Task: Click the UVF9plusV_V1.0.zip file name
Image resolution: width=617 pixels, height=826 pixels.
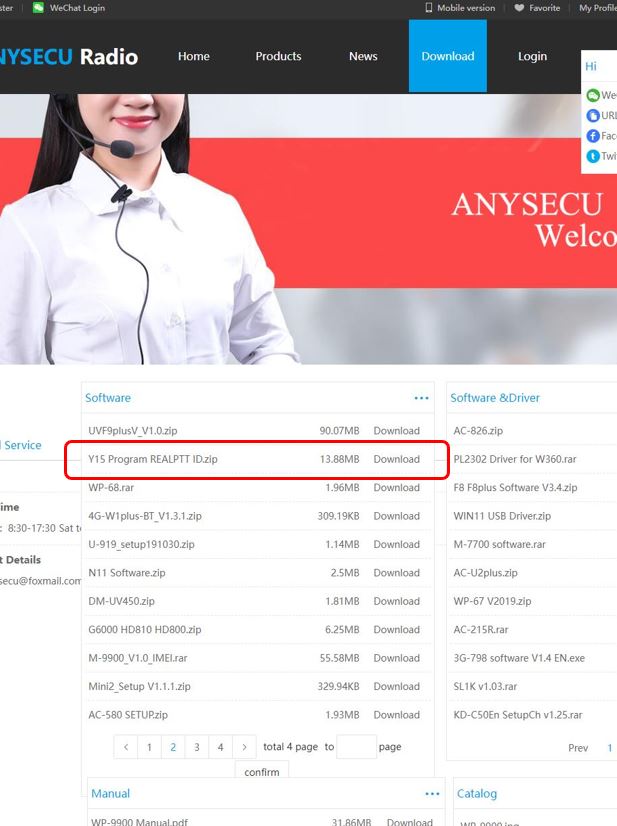Action: coord(133,431)
